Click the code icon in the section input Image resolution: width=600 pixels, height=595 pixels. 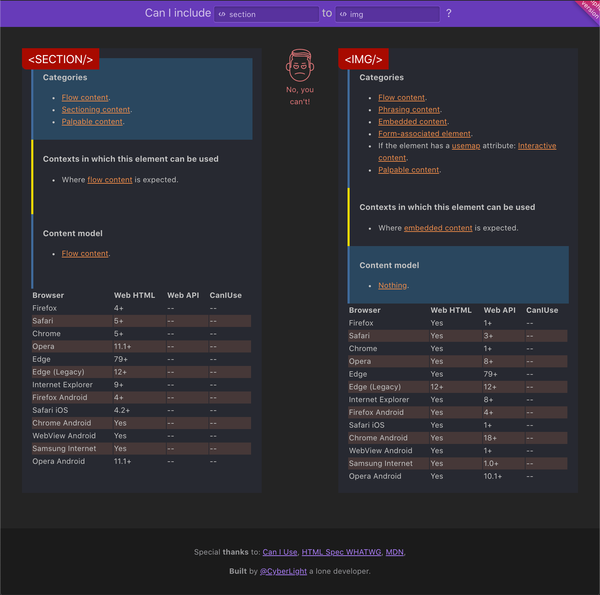222,15
